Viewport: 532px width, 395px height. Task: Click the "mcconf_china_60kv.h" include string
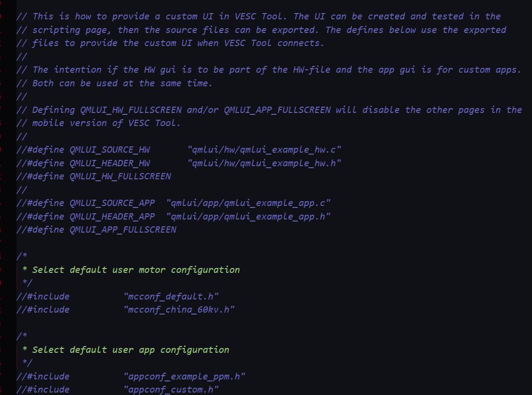(x=180, y=309)
